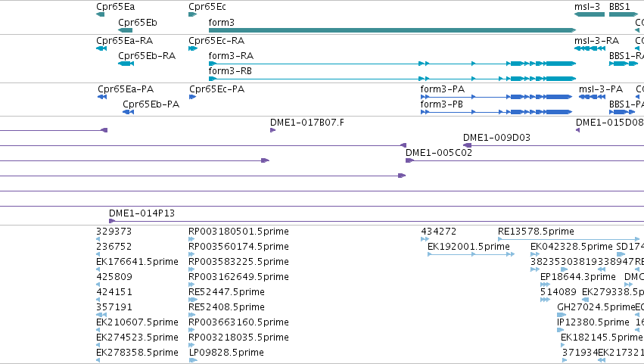Click the msl-3-PA protein label
This screenshot has width=644, height=364.
(601, 89)
